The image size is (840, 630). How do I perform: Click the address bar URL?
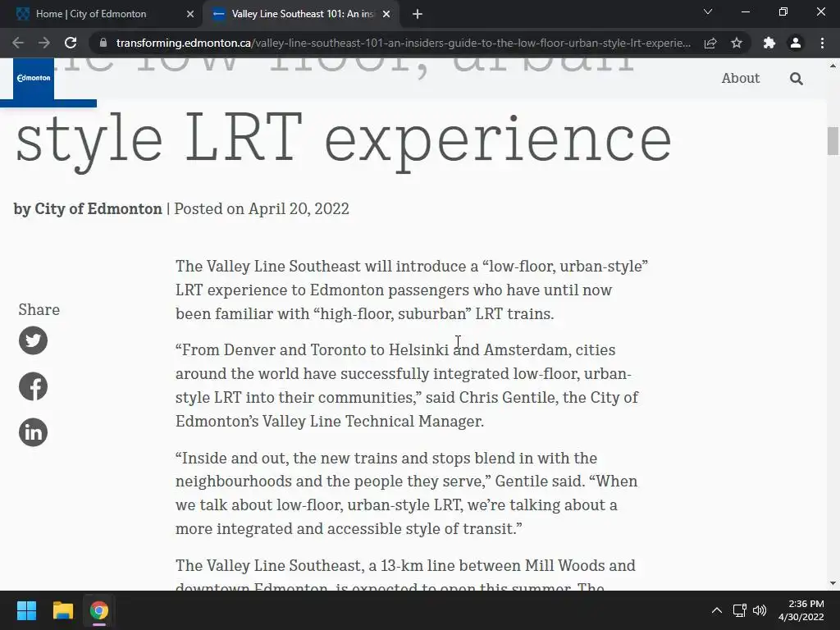pos(403,43)
